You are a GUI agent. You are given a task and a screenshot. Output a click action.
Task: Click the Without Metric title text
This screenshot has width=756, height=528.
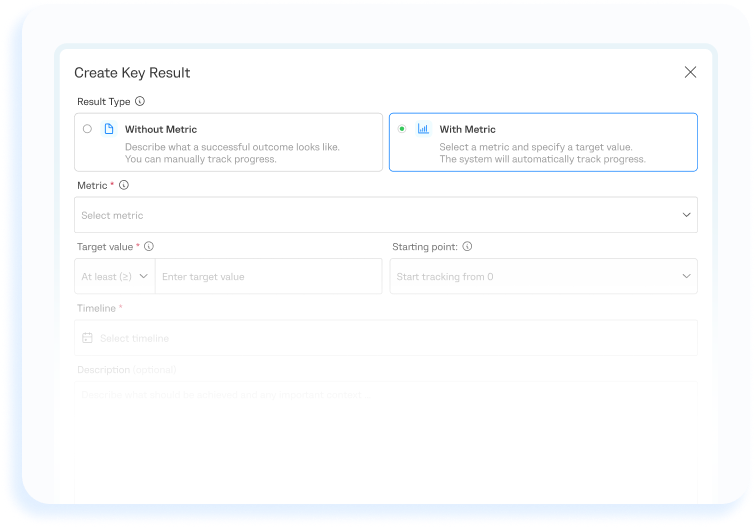(x=161, y=129)
